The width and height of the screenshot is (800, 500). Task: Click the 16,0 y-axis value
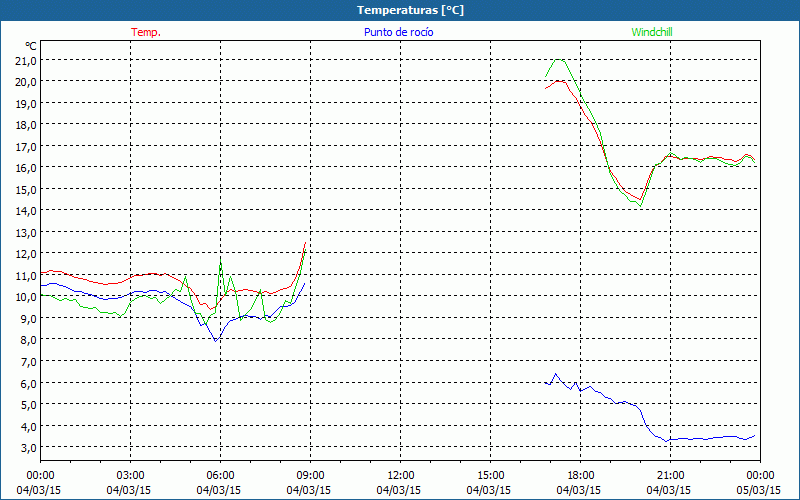click(x=26, y=168)
